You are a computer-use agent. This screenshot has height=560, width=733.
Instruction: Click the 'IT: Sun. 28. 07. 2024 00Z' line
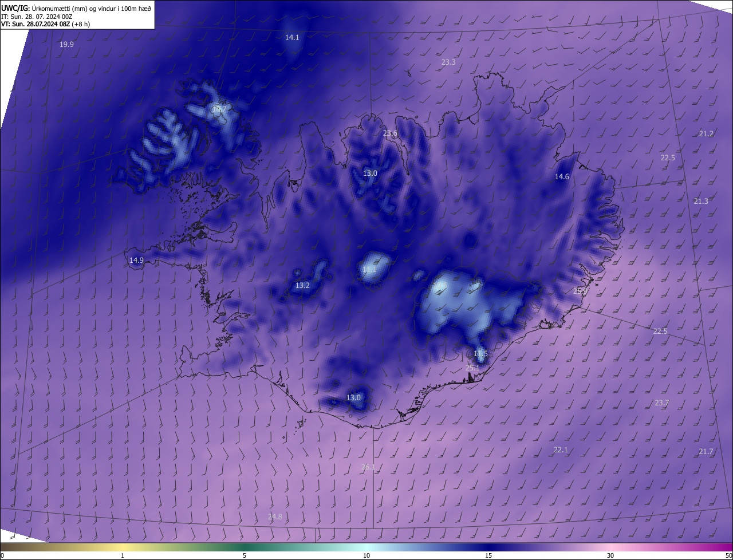point(37,17)
